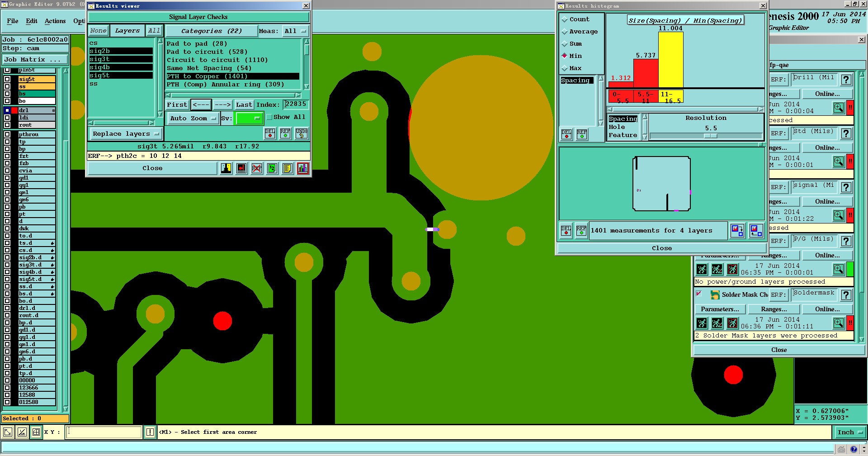Select Count radio option in histogram
The width and height of the screenshot is (868, 456).
565,19
